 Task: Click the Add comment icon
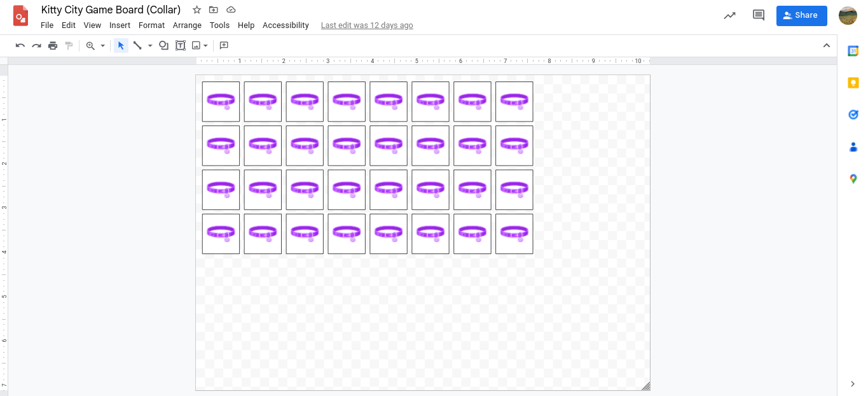coord(223,45)
